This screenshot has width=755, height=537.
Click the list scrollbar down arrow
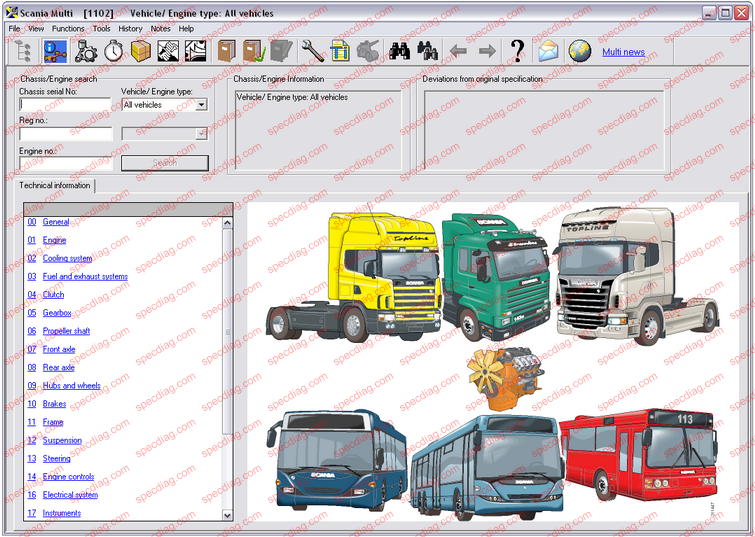[x=227, y=515]
